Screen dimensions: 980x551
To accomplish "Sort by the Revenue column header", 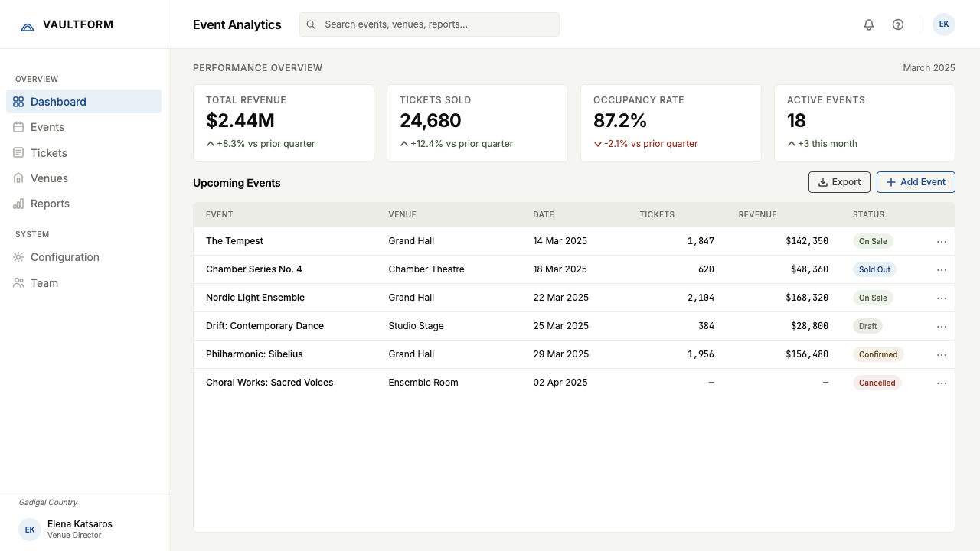I will 757,215.
